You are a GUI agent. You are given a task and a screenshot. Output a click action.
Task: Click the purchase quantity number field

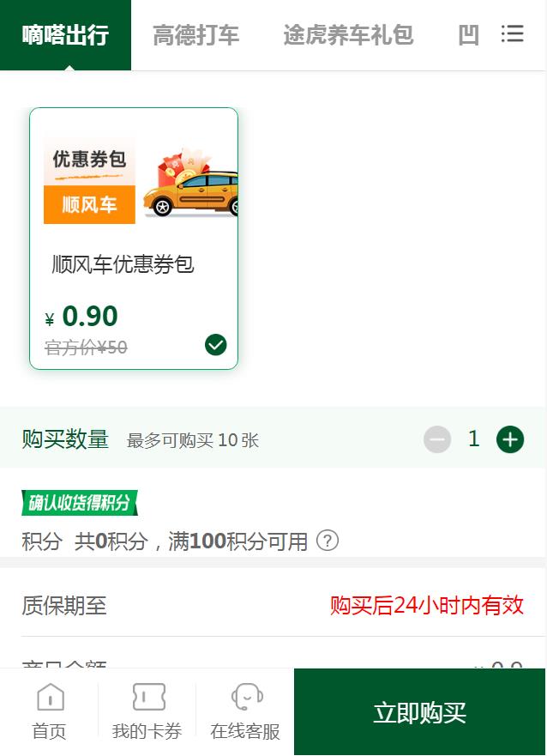click(x=473, y=439)
